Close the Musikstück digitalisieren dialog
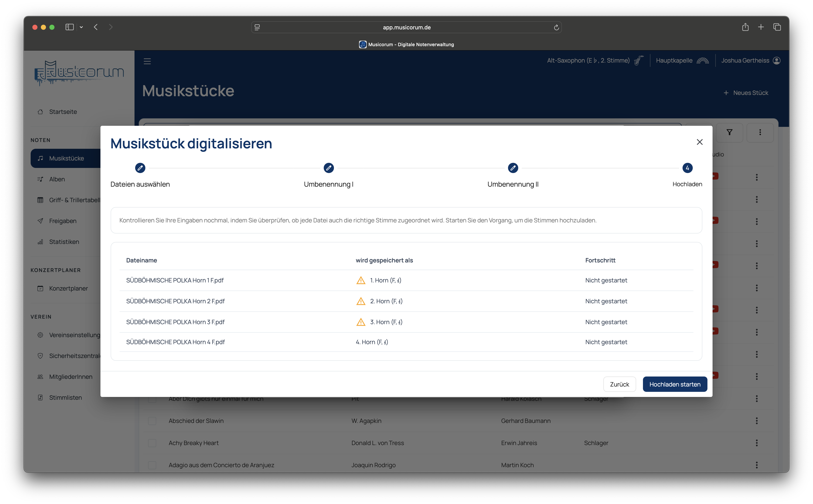 (x=699, y=142)
